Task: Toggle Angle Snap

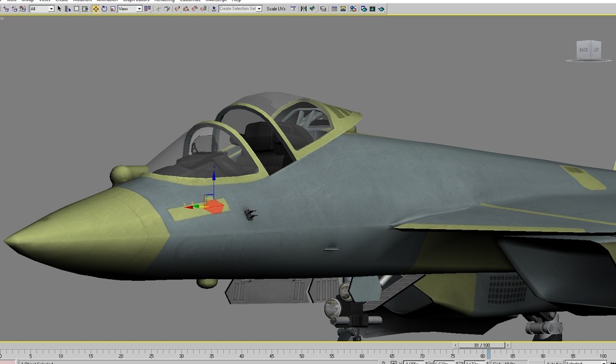Action: tap(186, 9)
